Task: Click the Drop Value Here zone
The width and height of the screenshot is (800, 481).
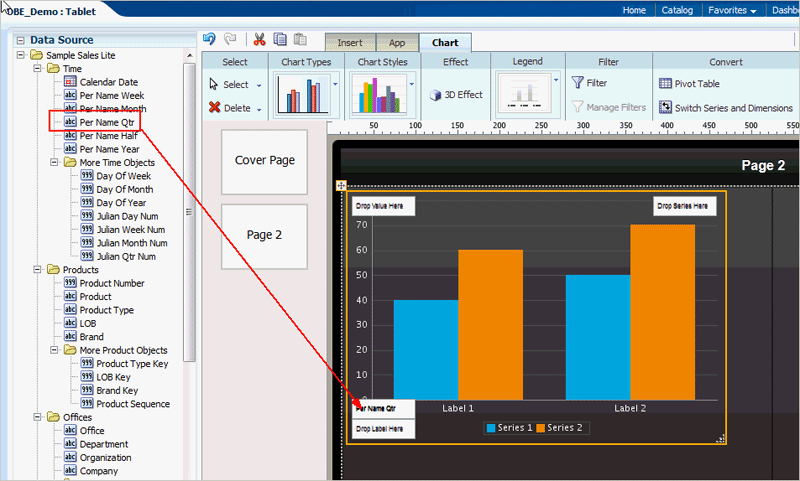Action: coord(384,206)
